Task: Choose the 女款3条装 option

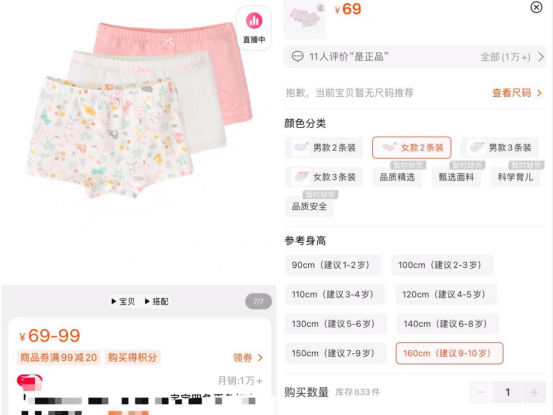Action: (x=324, y=177)
